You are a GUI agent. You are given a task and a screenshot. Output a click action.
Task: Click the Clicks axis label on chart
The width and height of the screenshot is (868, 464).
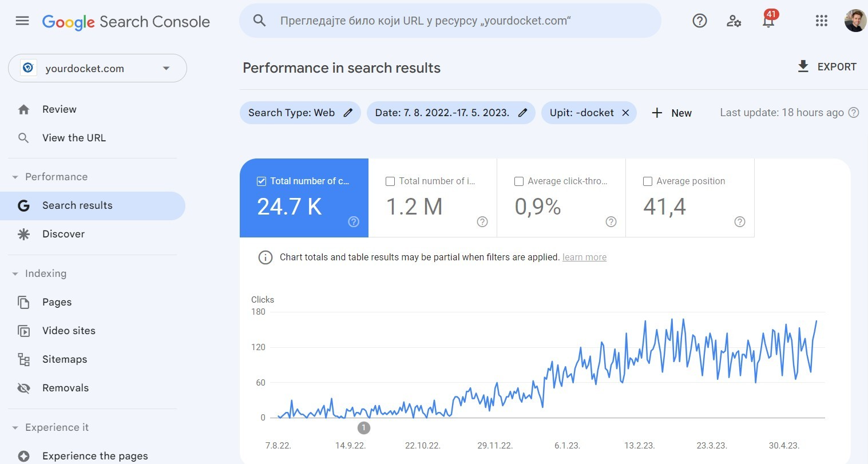(x=263, y=300)
